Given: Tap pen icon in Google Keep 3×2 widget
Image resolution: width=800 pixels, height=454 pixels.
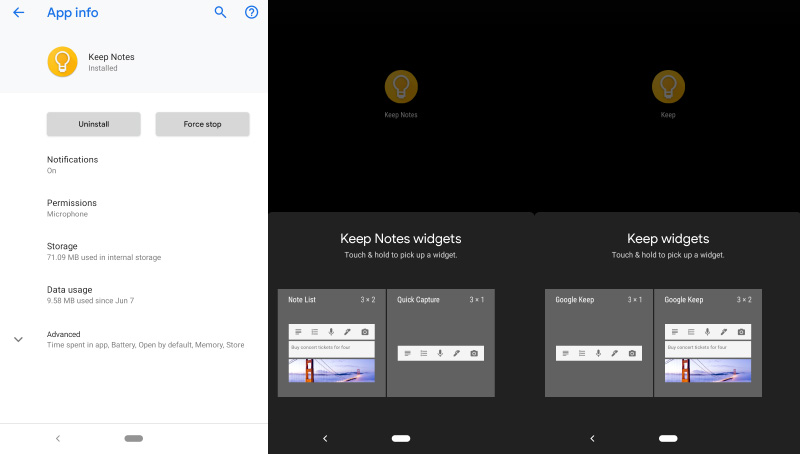Looking at the screenshot, I should [724, 332].
